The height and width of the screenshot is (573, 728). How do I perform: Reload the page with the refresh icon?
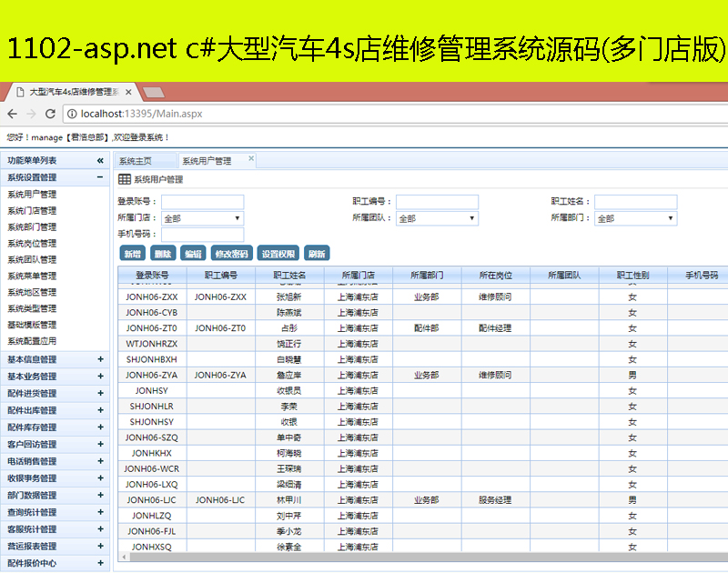(52, 114)
